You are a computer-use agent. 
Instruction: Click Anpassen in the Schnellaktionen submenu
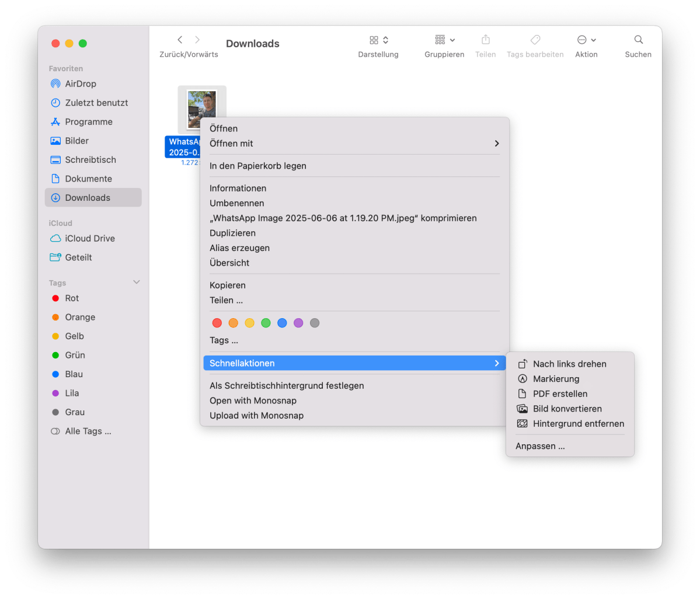click(540, 445)
